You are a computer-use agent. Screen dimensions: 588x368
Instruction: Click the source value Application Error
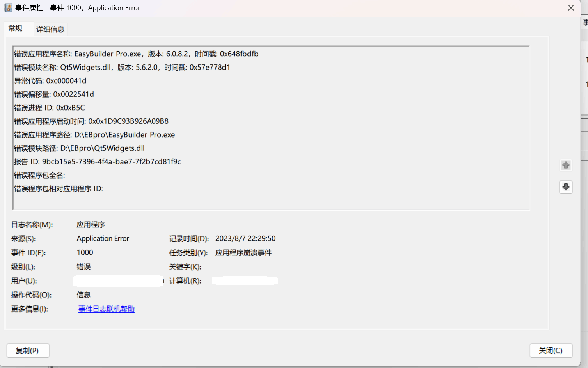pyautogui.click(x=103, y=238)
